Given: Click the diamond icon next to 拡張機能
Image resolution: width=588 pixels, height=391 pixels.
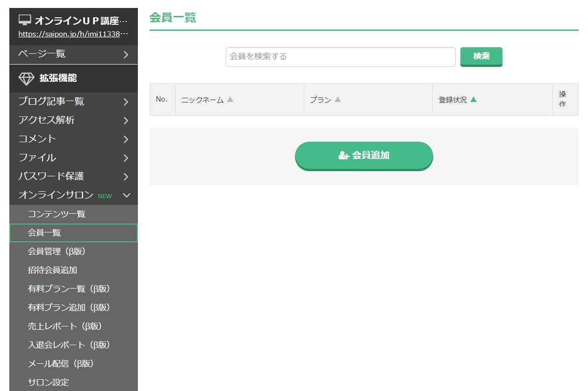Looking at the screenshot, I should pyautogui.click(x=26, y=79).
